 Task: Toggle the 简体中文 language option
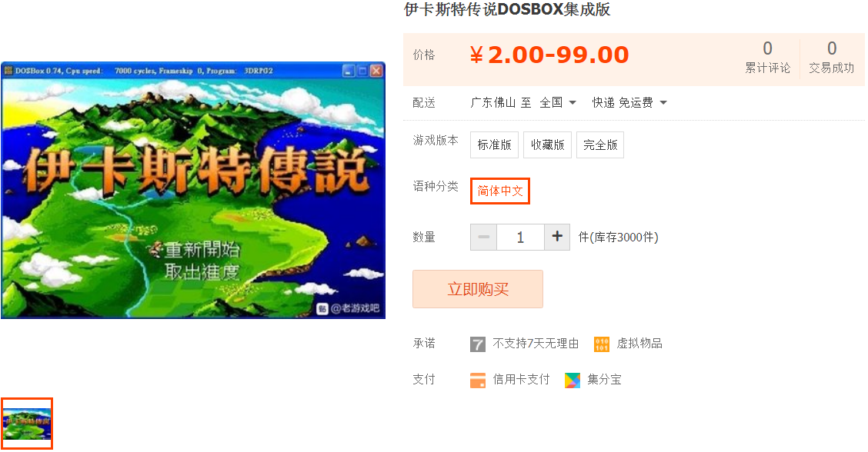click(500, 191)
